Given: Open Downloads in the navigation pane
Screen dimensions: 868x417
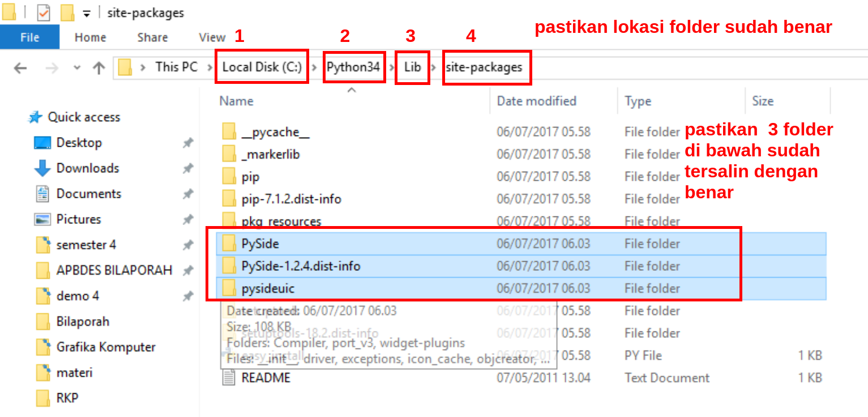Looking at the screenshot, I should [x=88, y=168].
